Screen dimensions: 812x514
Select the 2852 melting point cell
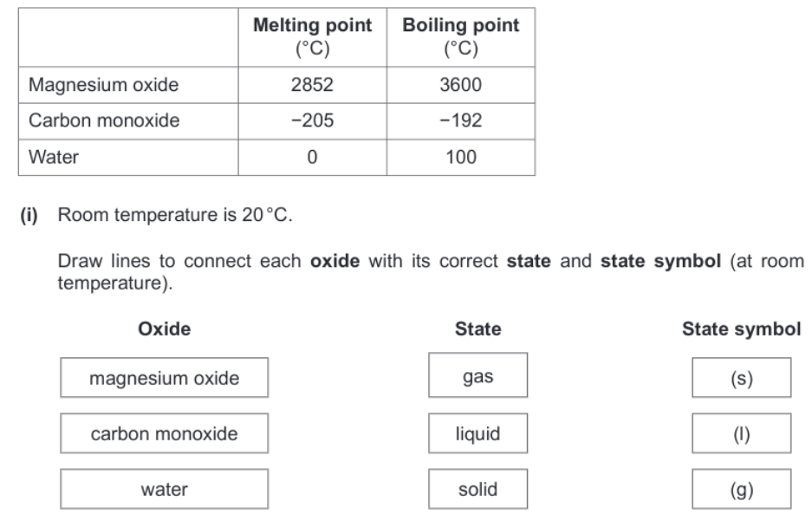click(312, 85)
